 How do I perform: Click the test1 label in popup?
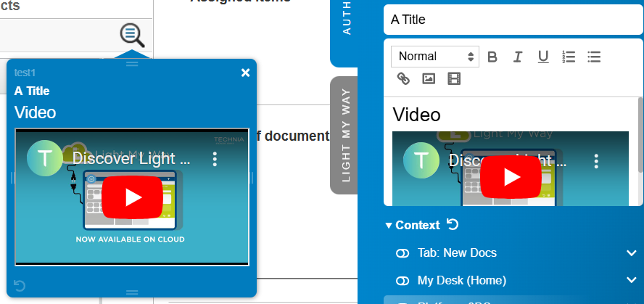(x=25, y=73)
